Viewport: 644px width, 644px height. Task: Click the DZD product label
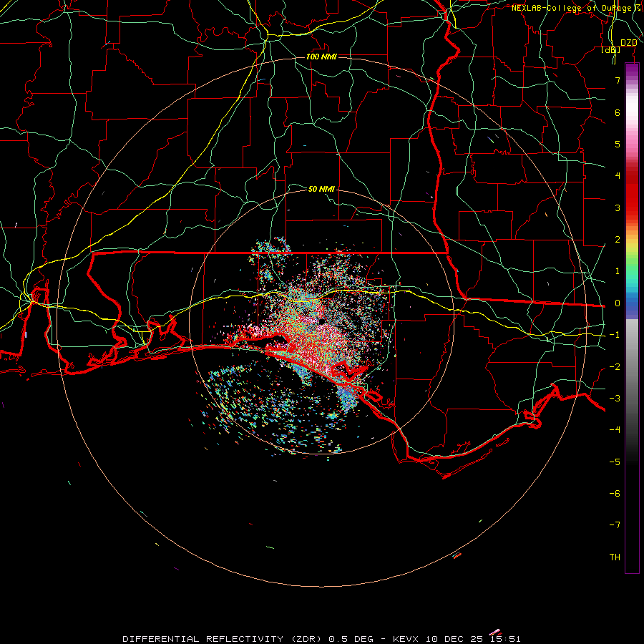tap(628, 43)
